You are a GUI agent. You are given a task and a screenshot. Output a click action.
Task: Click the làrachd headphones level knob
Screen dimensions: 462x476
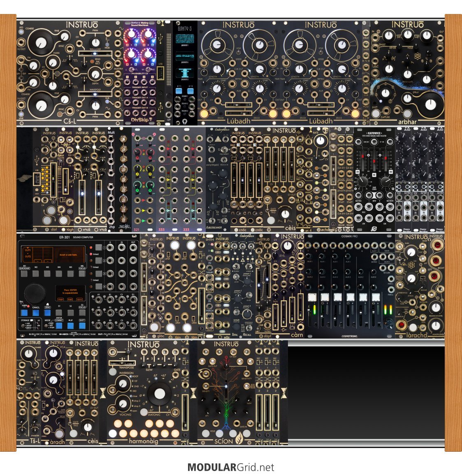[436, 326]
